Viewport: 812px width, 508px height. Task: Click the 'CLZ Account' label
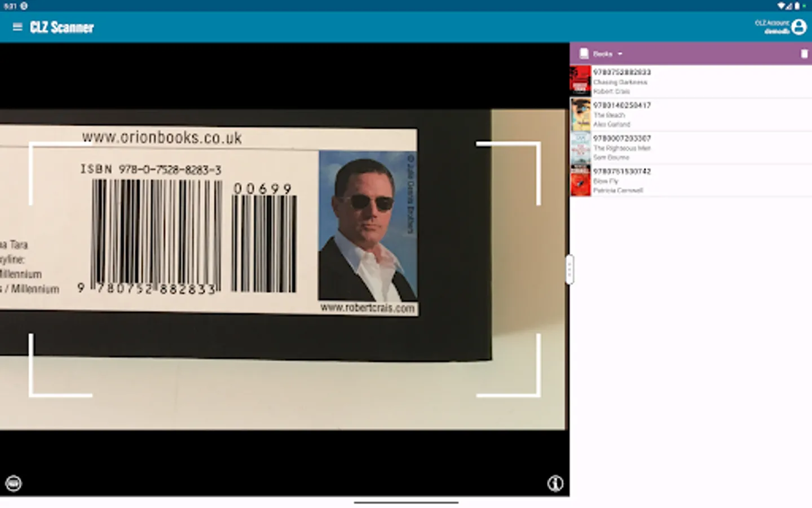click(x=772, y=23)
